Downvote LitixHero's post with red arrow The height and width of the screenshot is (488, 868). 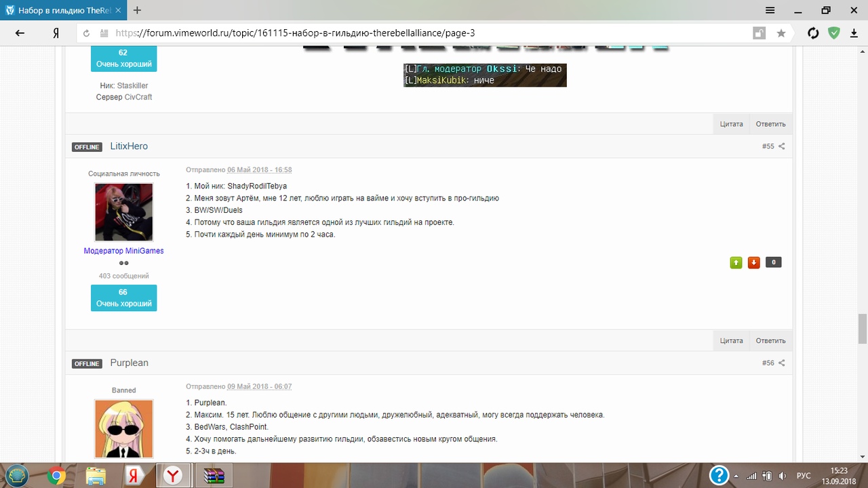coord(753,262)
